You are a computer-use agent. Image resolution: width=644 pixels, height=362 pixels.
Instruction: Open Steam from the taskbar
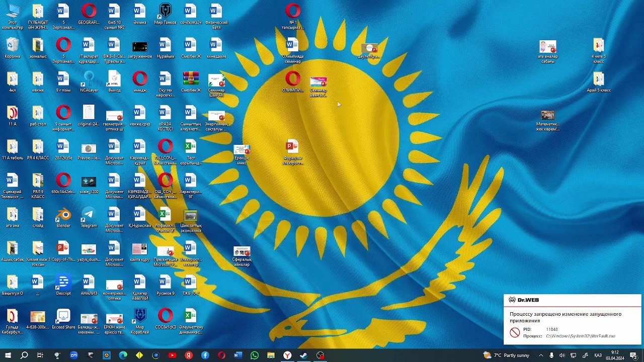click(x=304, y=355)
